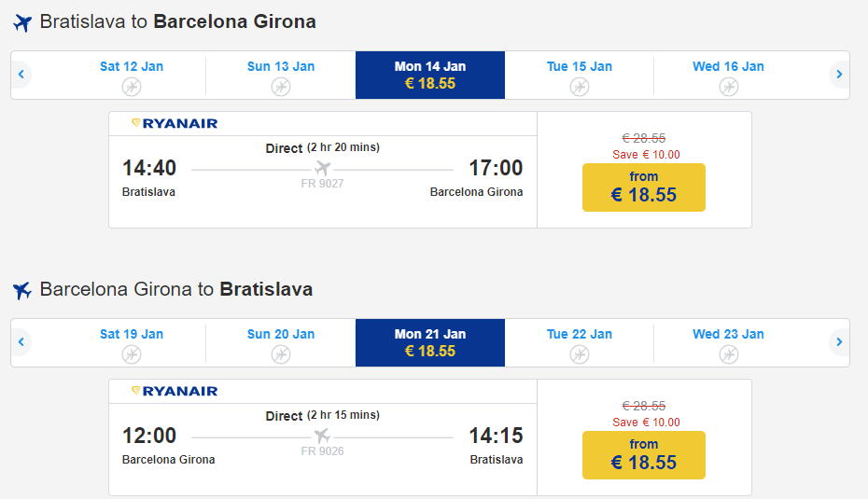Select the Mon 21 Jan return tab
This screenshot has height=499, width=868.
(x=430, y=342)
